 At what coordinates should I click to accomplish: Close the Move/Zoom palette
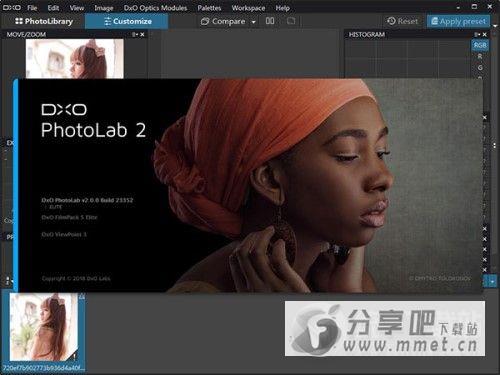(x=142, y=34)
